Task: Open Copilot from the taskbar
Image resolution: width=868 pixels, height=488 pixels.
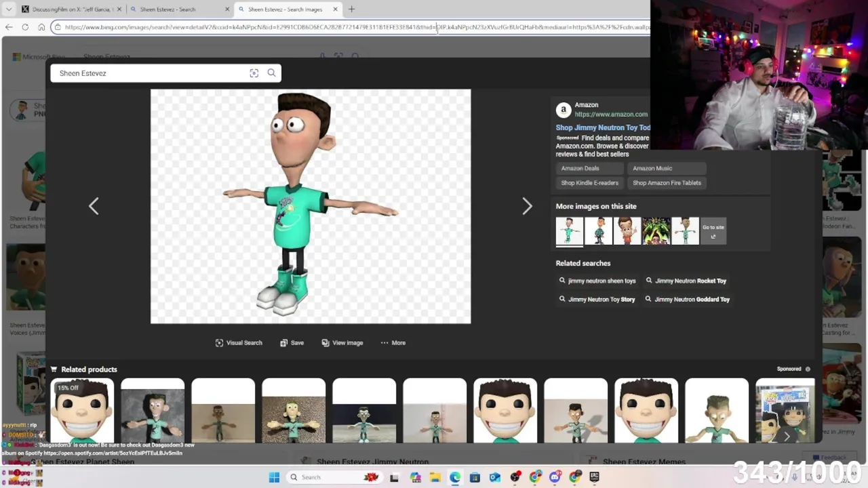Action: pos(415,477)
